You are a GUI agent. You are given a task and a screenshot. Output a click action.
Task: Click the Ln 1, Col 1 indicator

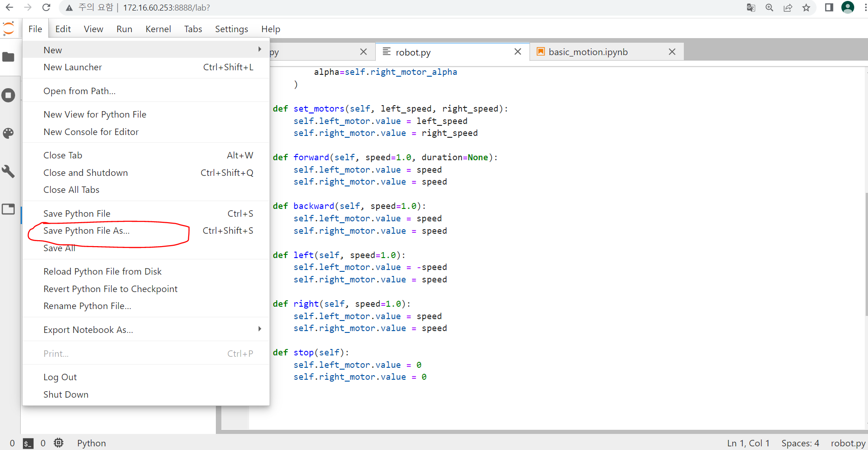point(749,443)
